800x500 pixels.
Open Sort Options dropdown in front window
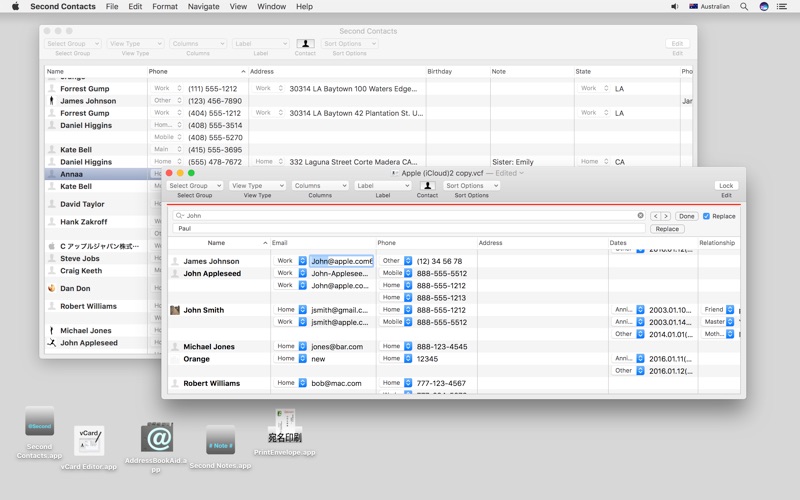pyautogui.click(x=471, y=186)
